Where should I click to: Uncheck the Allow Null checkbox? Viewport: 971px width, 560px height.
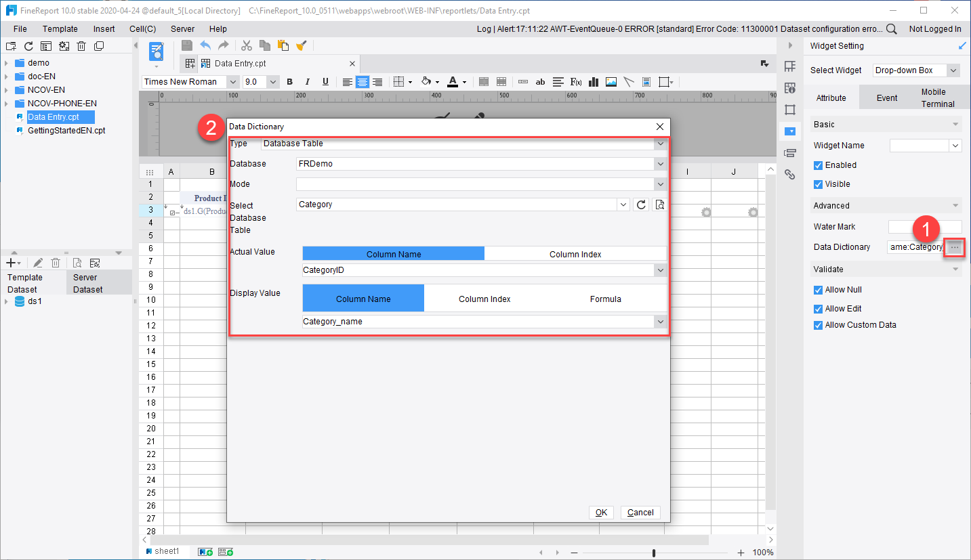818,290
